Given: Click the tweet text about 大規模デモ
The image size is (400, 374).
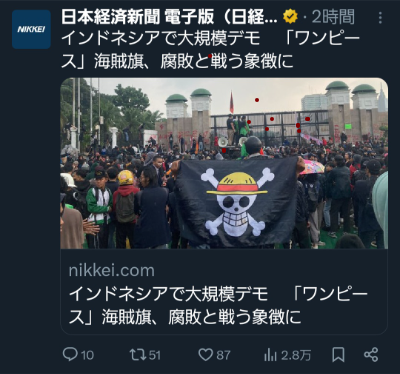Looking at the screenshot, I should pos(211,50).
